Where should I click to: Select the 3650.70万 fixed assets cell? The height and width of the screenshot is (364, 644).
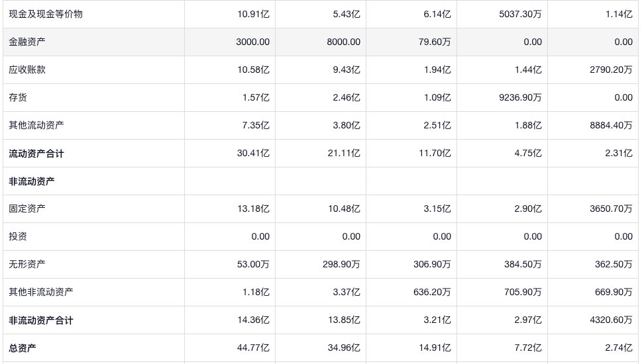click(611, 208)
